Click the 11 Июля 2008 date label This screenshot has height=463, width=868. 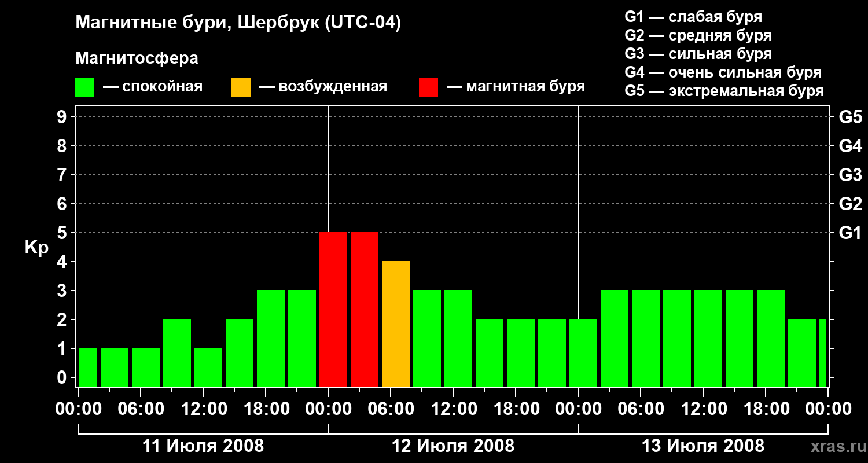pos(203,446)
